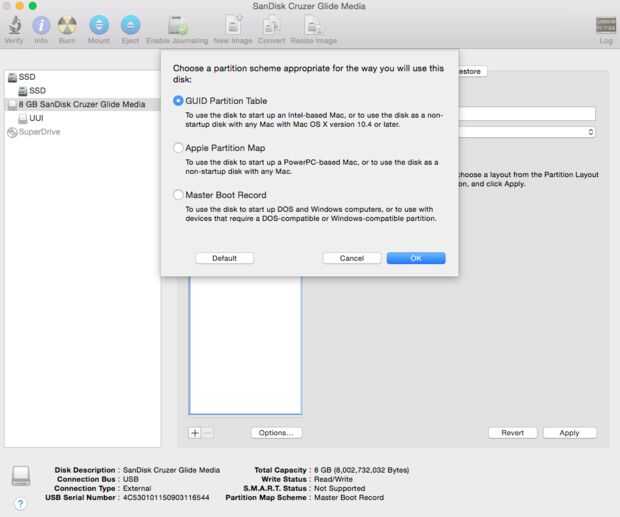Click the S.M.A.R.T. Status Not Supported value
Viewport: 620px width, 517px height.
coord(340,488)
